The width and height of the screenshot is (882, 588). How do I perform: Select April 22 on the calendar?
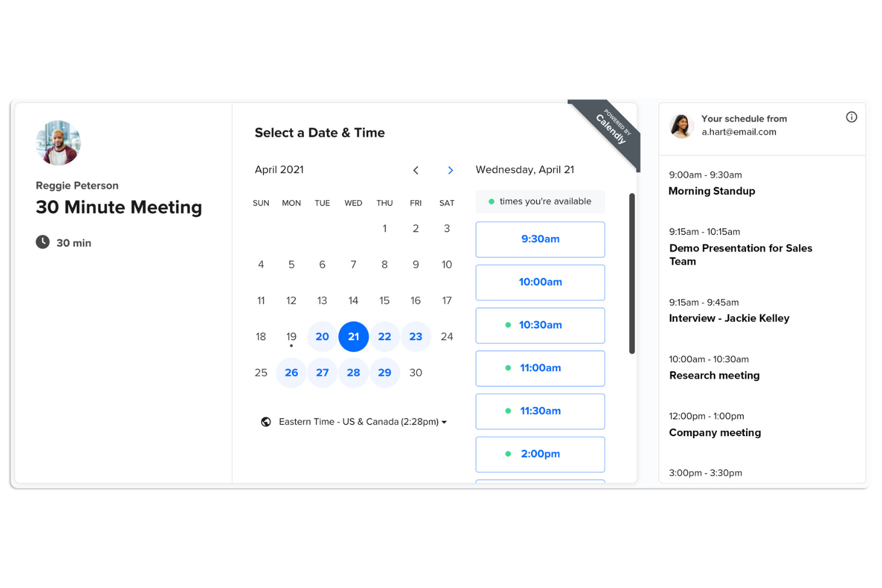384,336
